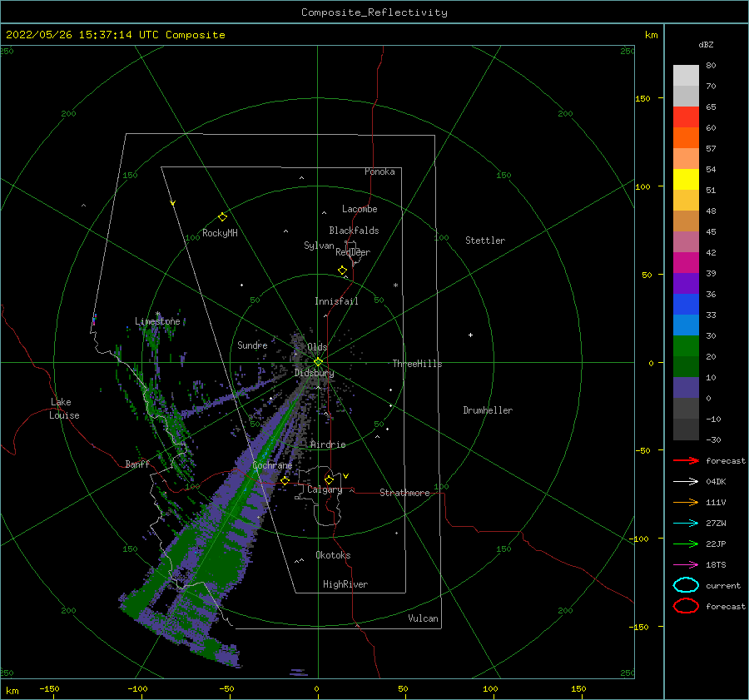This screenshot has width=749, height=700.
Task: Click the HighRiver town label
Action: pyautogui.click(x=345, y=584)
